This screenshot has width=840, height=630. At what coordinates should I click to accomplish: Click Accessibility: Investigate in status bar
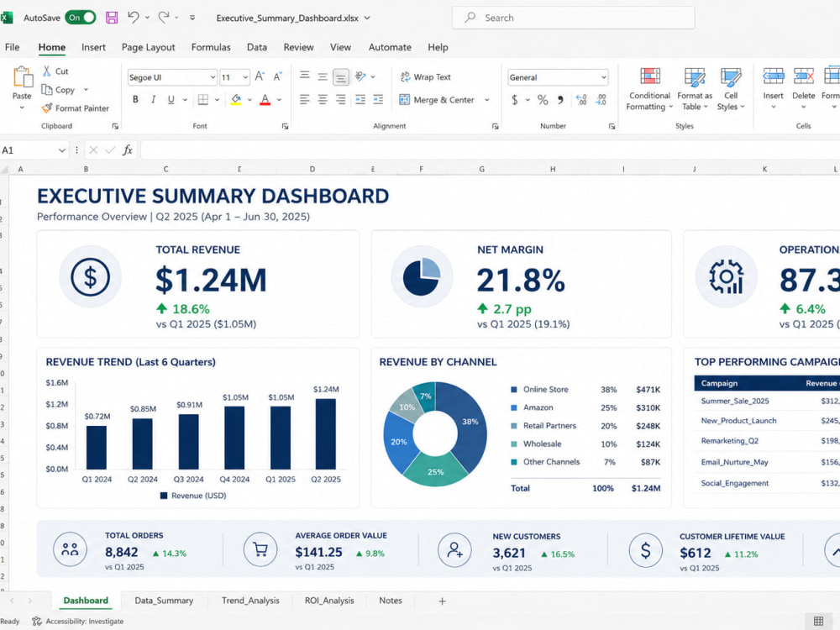click(x=77, y=622)
